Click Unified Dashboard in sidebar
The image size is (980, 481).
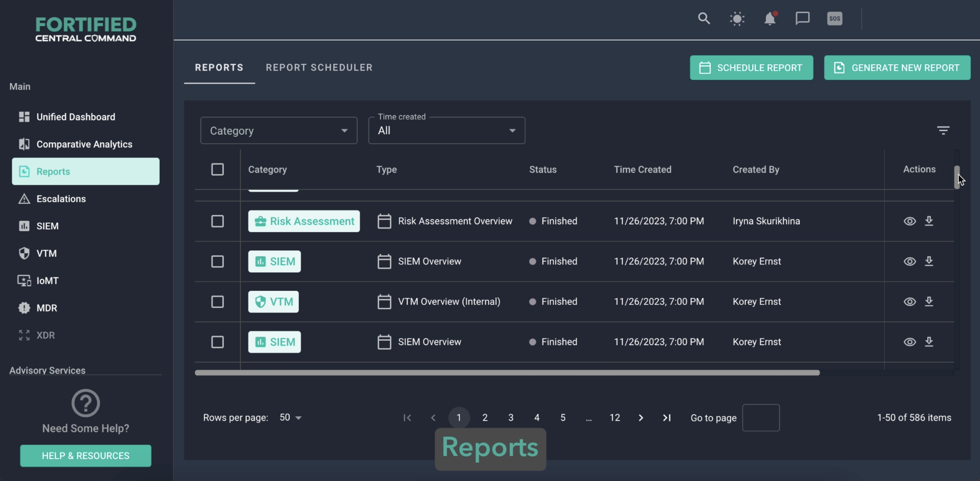click(x=85, y=117)
